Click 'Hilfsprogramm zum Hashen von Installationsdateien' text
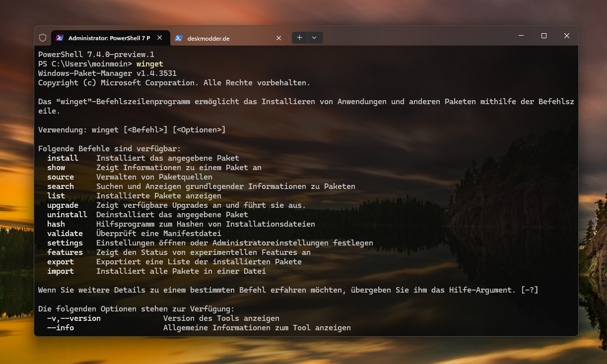 (x=205, y=224)
